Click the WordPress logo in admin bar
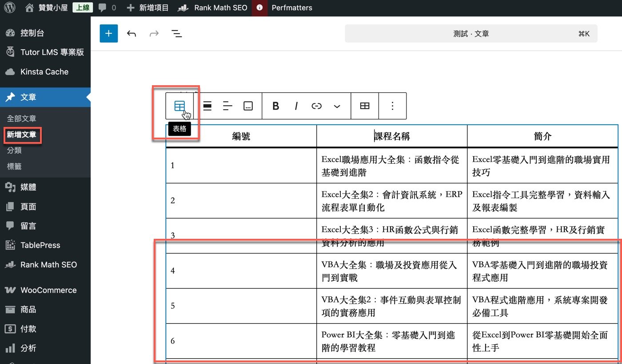 coord(10,8)
